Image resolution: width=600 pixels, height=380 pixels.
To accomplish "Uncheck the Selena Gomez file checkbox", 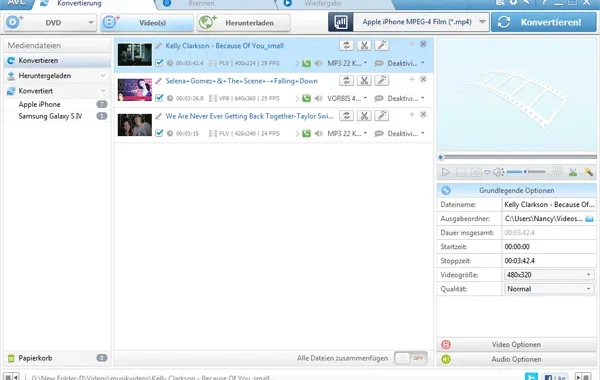I will click(159, 98).
